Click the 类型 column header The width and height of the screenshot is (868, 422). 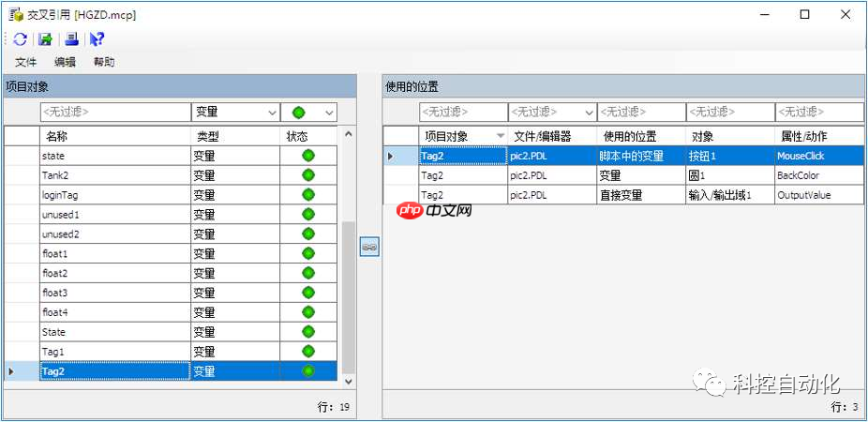pyautogui.click(x=235, y=136)
